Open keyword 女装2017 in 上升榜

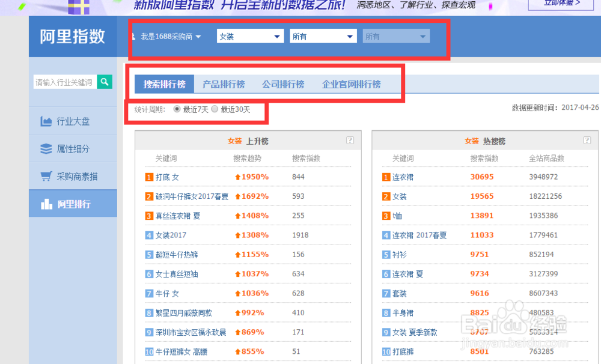pyautogui.click(x=171, y=235)
